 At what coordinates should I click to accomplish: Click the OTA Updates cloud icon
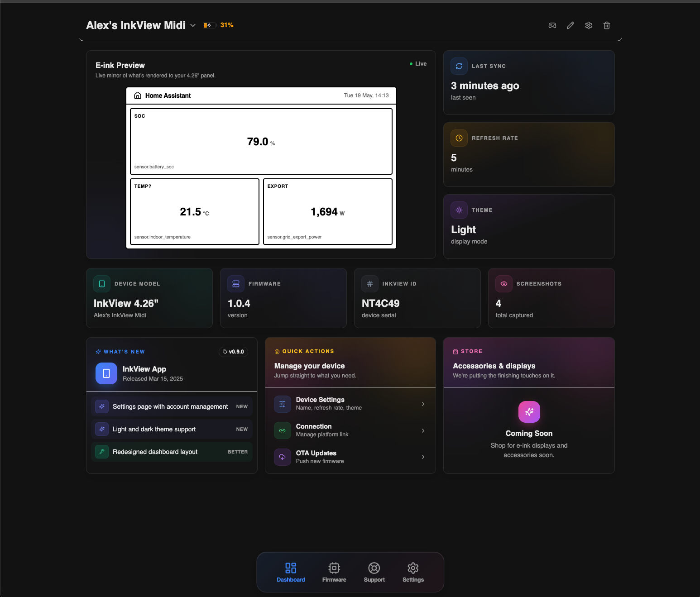click(x=283, y=457)
